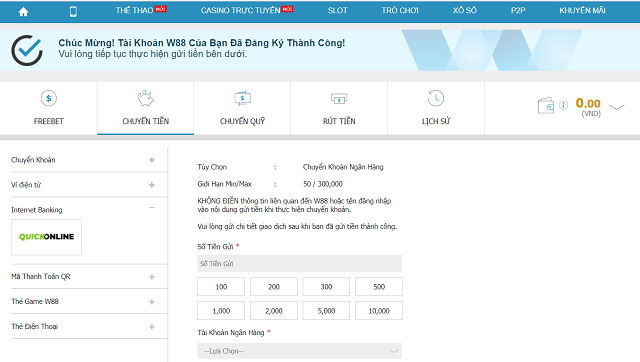Click the 50 / 300,000 limit value

323,184
